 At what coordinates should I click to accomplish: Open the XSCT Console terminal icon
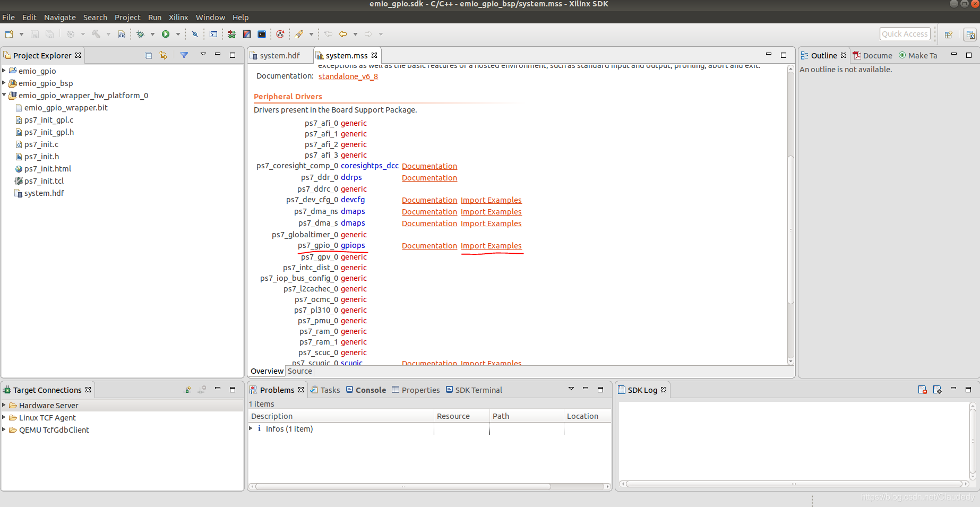[213, 34]
